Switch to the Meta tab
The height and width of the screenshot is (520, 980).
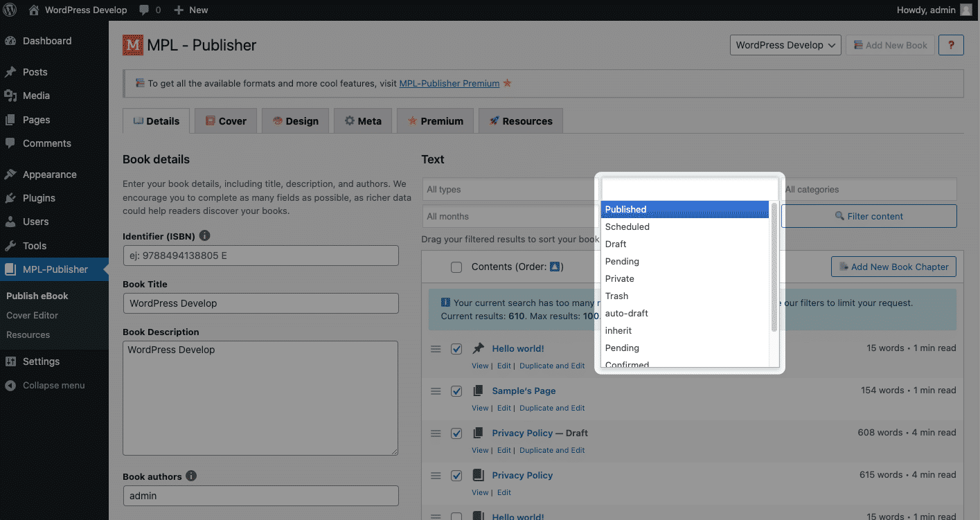363,120
